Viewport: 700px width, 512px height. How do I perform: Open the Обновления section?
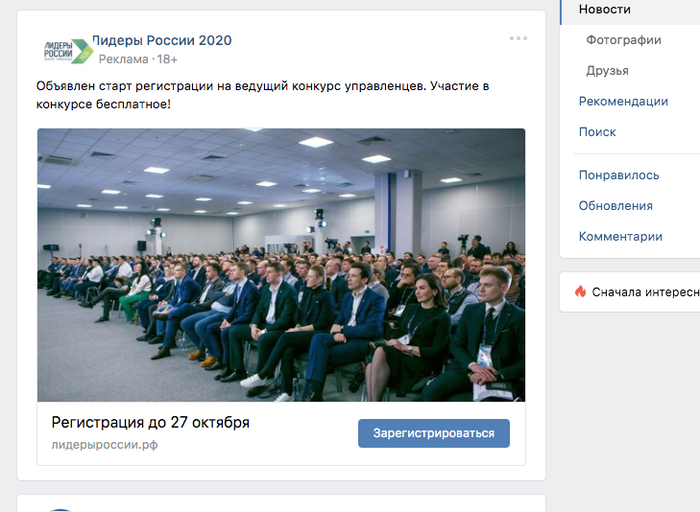pyautogui.click(x=616, y=206)
